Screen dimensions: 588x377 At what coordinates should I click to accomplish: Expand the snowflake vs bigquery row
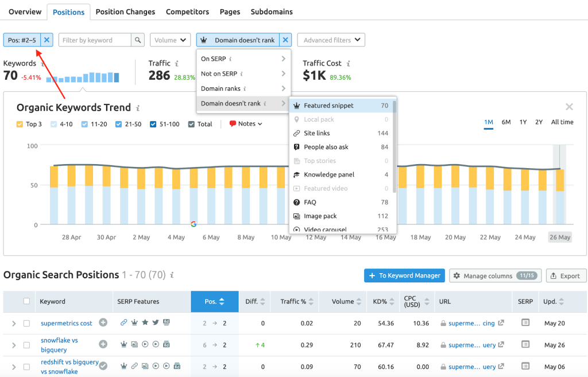14,345
